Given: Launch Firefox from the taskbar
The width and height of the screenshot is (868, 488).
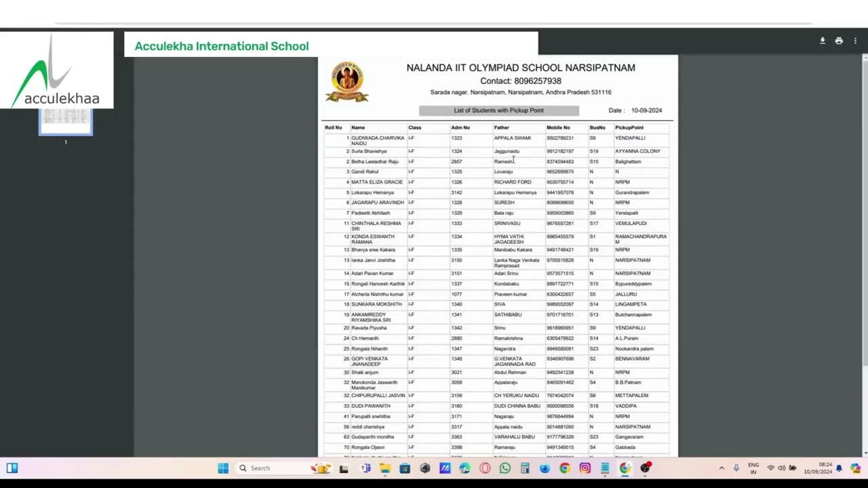Looking at the screenshot, I should (545, 468).
